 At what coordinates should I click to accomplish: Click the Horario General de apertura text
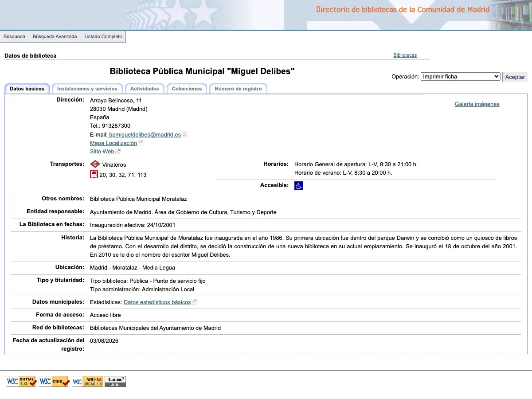point(356,164)
